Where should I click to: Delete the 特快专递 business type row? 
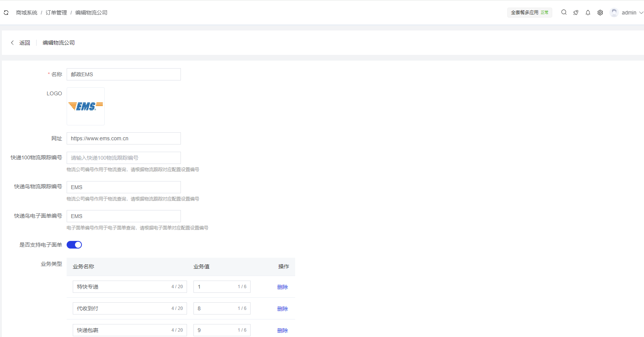coord(282,287)
